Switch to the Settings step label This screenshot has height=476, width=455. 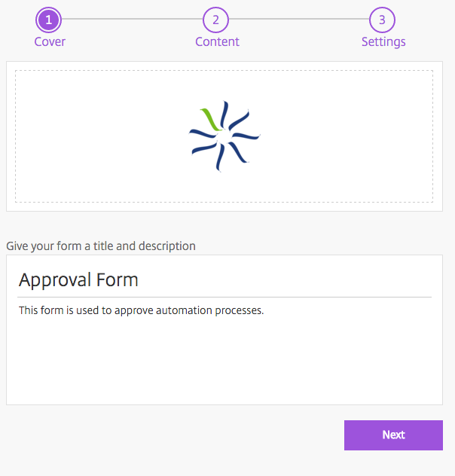383,41
